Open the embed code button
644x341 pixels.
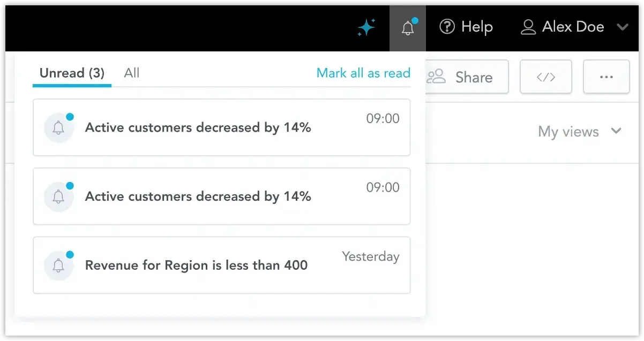(545, 77)
